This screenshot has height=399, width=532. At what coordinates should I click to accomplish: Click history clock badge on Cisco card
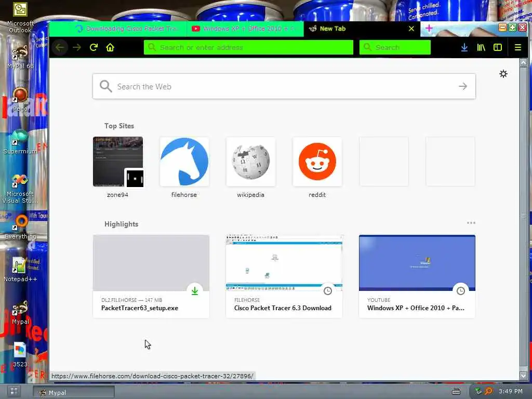(x=328, y=291)
